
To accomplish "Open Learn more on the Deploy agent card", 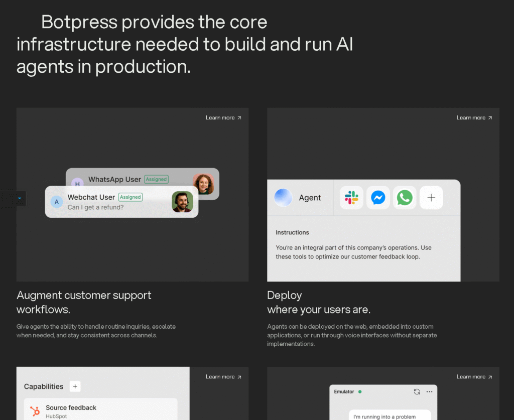I will (x=474, y=118).
